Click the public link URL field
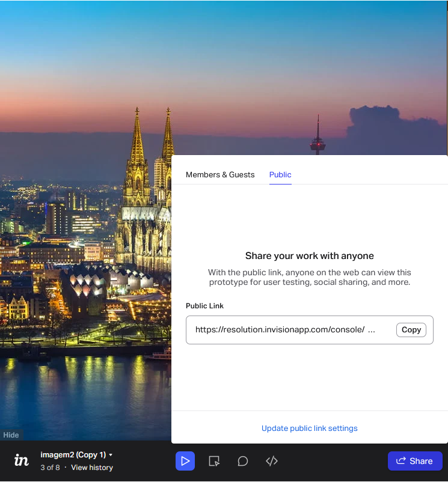This screenshot has width=448, height=482. pyautogui.click(x=309, y=330)
